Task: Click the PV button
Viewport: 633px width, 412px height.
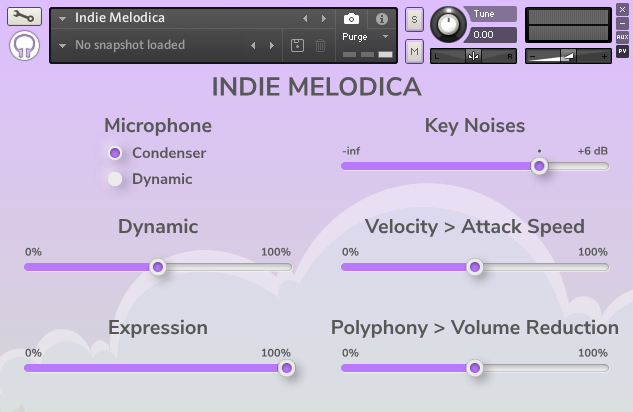Action: [622, 50]
